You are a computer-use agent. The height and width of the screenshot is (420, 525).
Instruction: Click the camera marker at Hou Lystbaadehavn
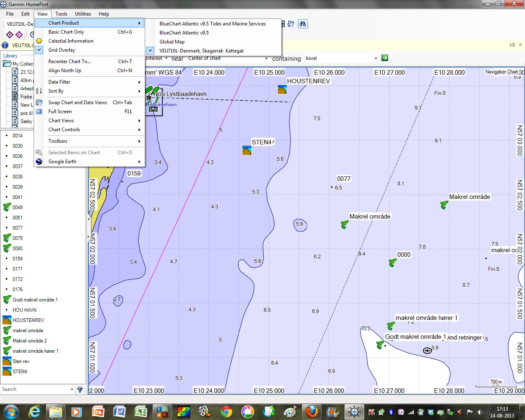[153, 109]
